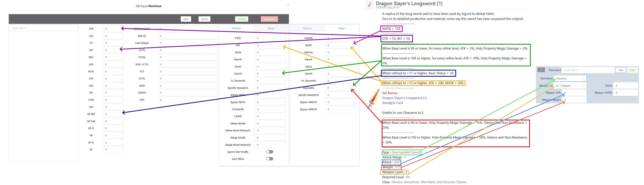Select the Magic tab above the S.MATK panel
Image resolution: width=644 pixels, height=185 pixels.
[x=342, y=28]
